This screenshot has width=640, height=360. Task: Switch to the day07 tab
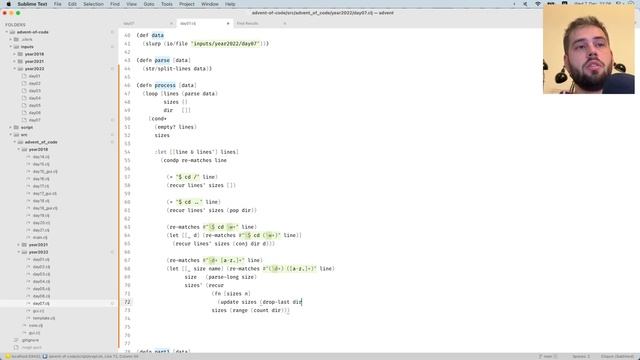[x=129, y=24]
